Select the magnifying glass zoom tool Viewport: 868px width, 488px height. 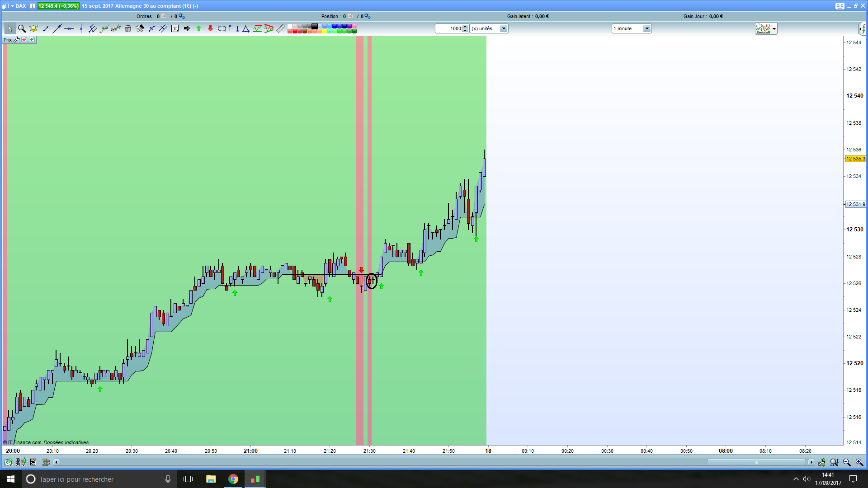pyautogui.click(x=22, y=28)
